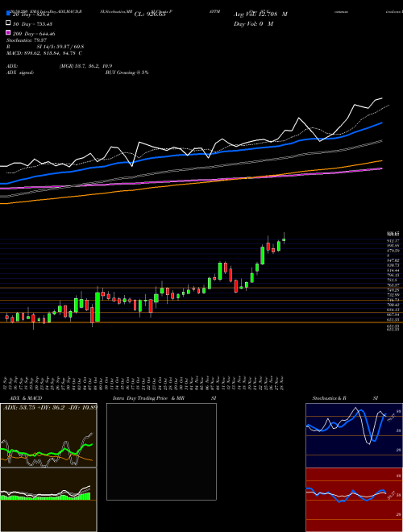Screen dimensions: 403x532
Task: Click the 912.37 price axis label
Action: coord(393,240)
